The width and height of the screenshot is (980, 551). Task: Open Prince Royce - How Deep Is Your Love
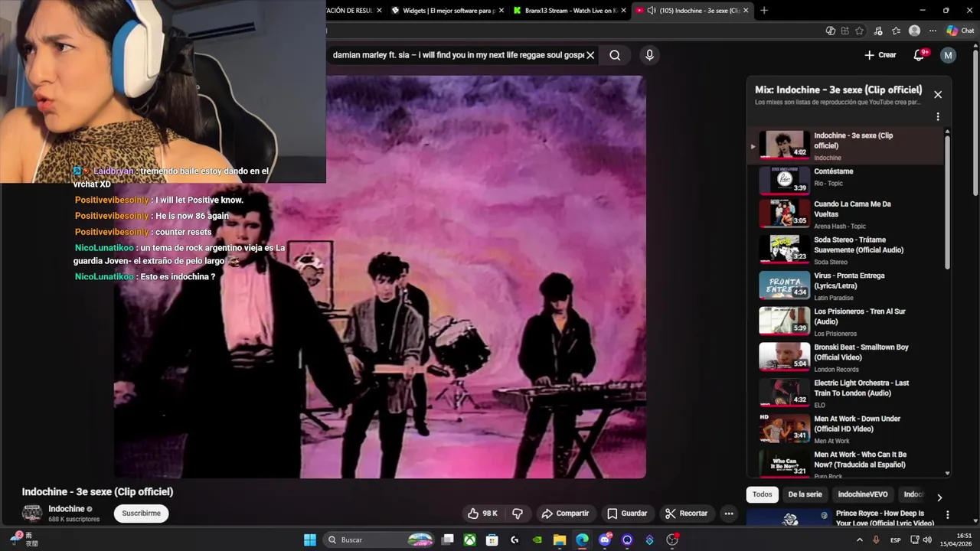884,518
